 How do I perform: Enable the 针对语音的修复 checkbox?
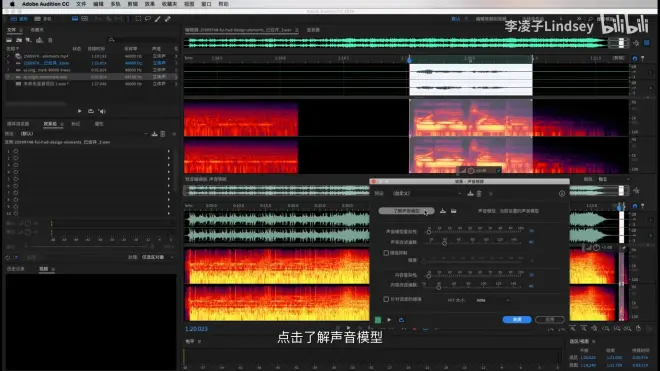pos(386,299)
